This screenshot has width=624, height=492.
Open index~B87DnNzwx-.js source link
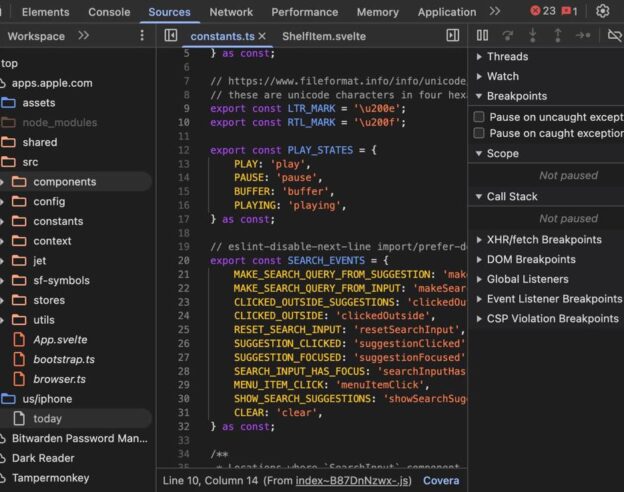(353, 480)
